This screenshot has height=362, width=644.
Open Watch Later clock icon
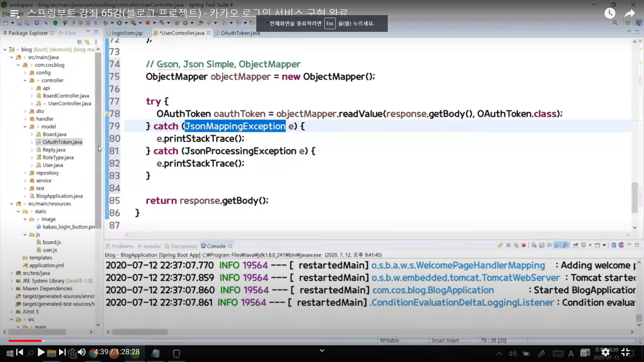click(x=610, y=13)
